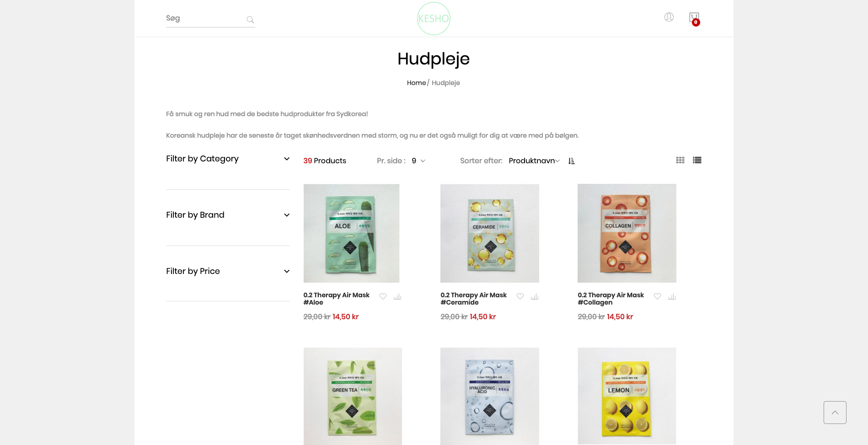Expand Filter by Category section

click(x=228, y=159)
